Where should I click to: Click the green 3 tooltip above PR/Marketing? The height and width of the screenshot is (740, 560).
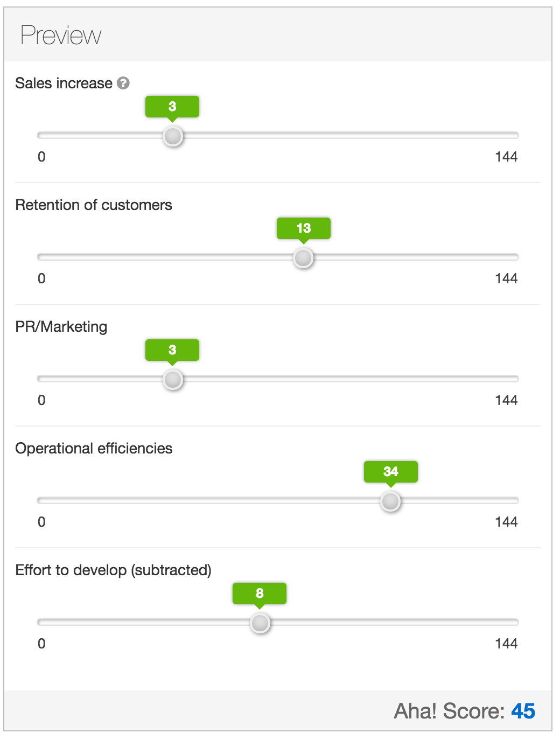click(x=172, y=350)
